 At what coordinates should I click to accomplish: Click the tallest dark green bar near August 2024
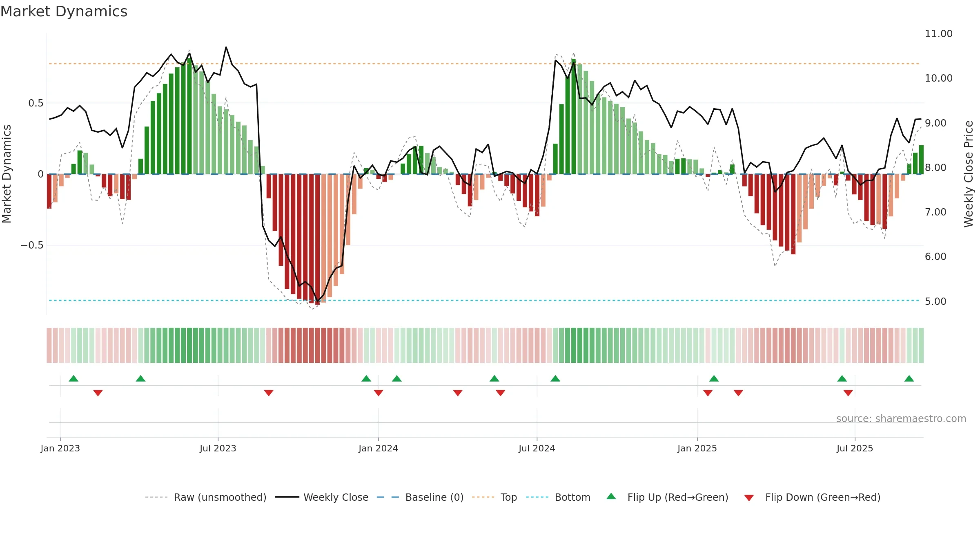point(574,116)
